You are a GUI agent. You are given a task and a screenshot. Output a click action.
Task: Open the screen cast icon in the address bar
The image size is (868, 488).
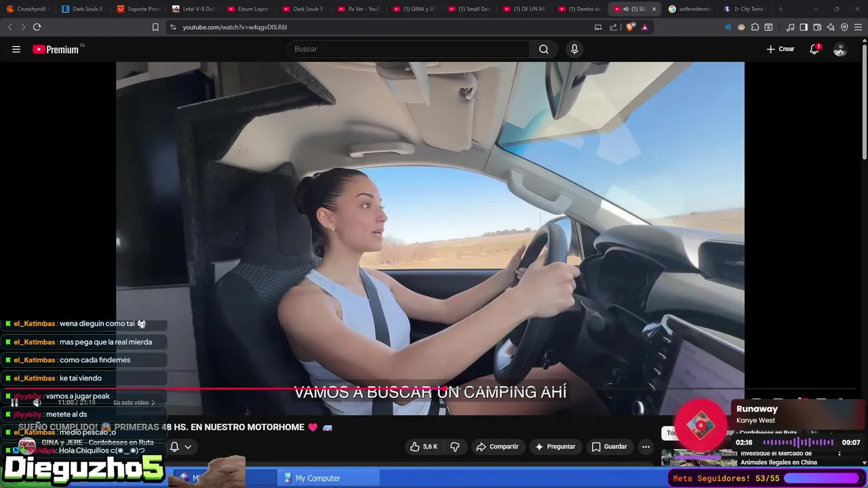tap(598, 27)
